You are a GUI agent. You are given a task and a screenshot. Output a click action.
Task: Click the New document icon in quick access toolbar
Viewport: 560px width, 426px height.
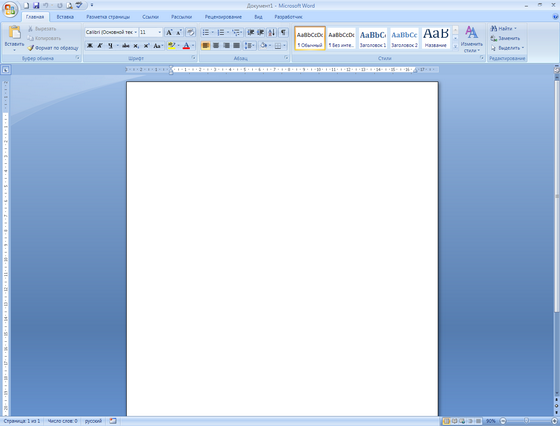[x=26, y=5]
